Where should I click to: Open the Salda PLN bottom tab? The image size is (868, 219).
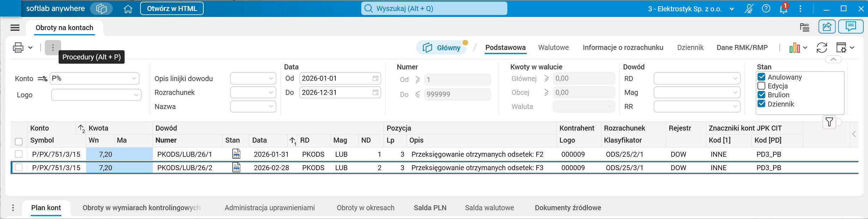[430, 208]
